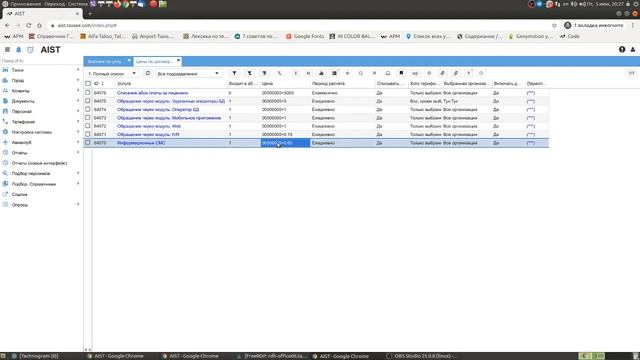Click the sidebar search field

click(41, 61)
